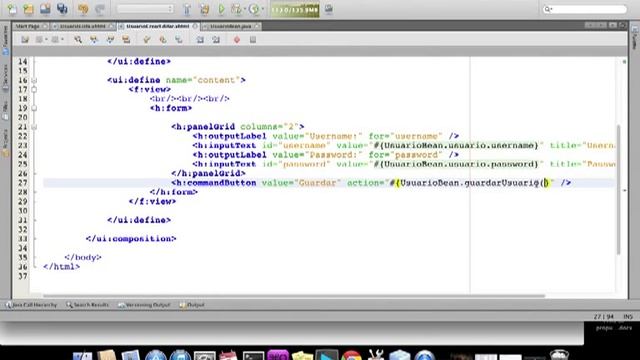Click the vertical editor scrollbar
Image resolution: width=640 pixels, height=360 pixels.
pyautogui.click(x=619, y=190)
